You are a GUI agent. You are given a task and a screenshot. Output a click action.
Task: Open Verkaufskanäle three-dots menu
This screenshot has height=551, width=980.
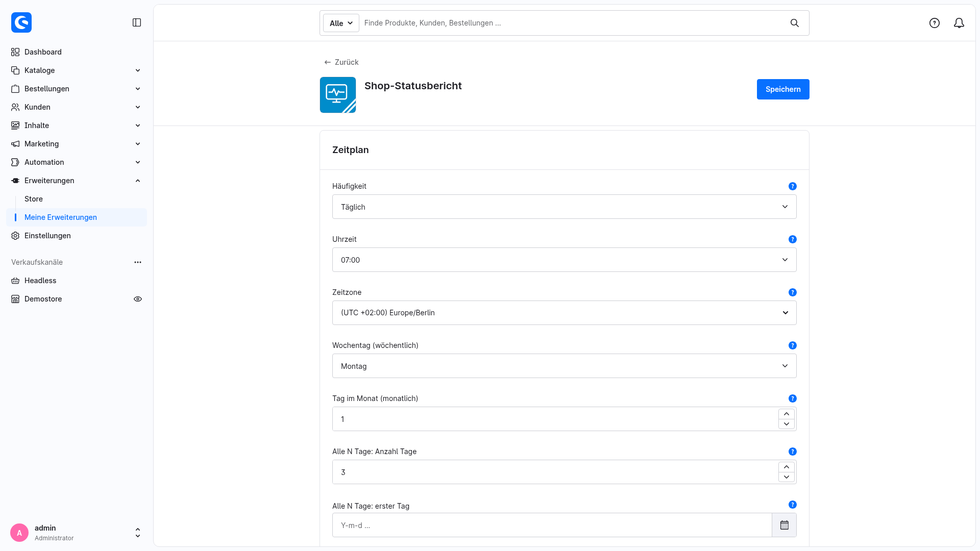coord(138,262)
